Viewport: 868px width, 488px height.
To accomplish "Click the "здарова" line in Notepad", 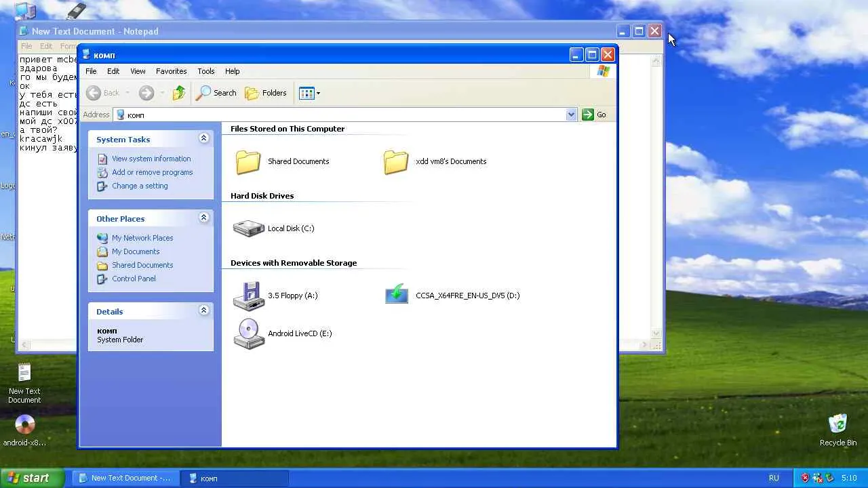I will [38, 68].
